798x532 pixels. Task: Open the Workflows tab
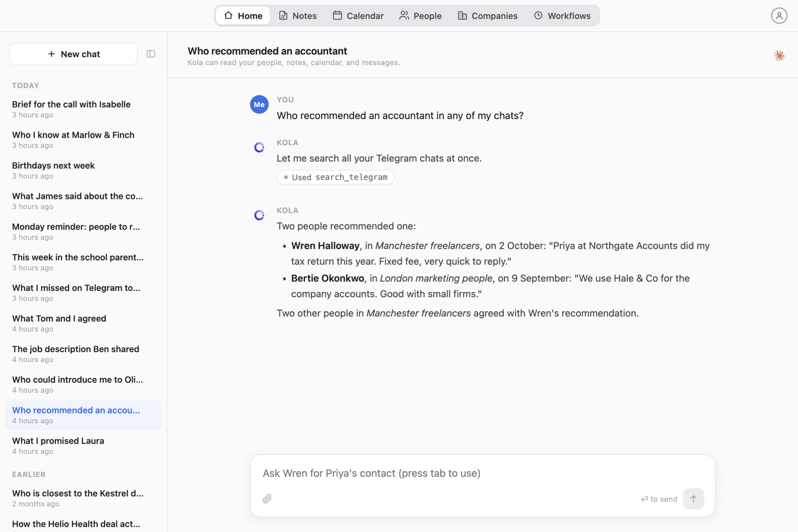pos(562,16)
